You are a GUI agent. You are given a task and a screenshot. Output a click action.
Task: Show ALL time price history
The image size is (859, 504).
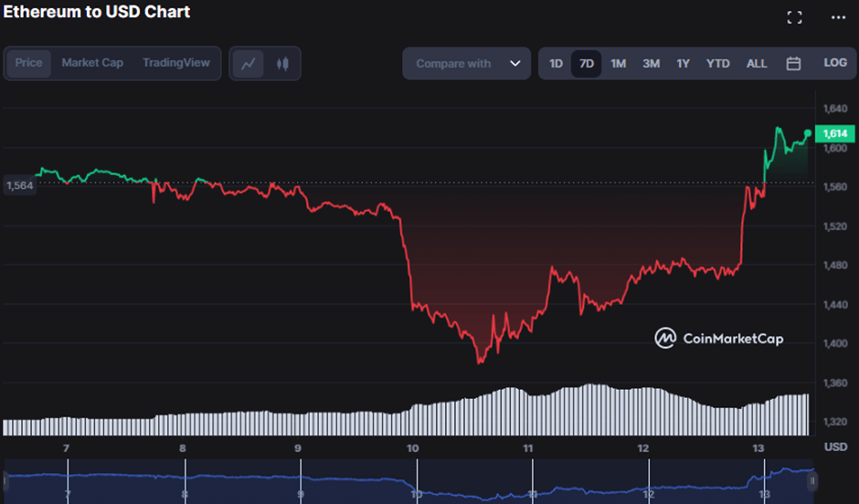pyautogui.click(x=757, y=64)
